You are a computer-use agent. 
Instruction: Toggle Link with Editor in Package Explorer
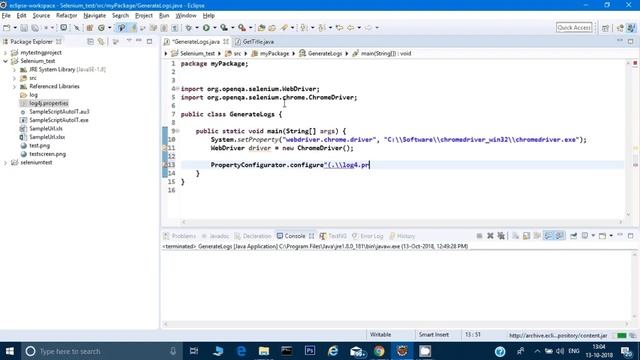(x=101, y=42)
